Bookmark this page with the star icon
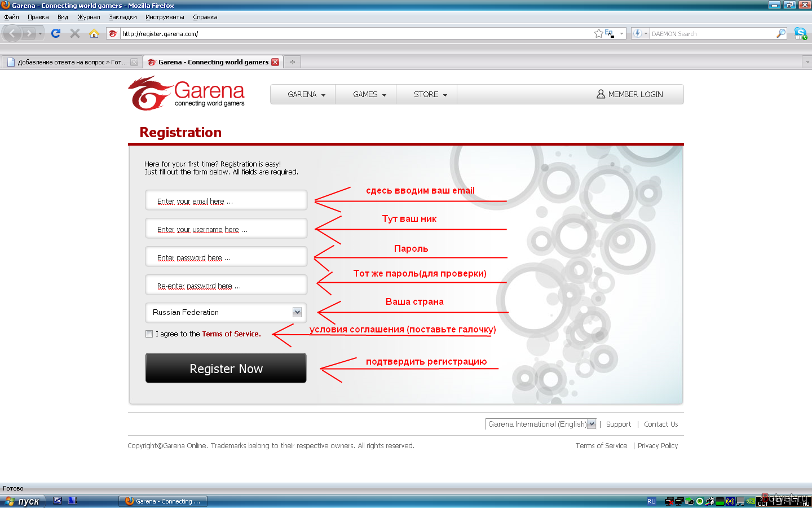The height and width of the screenshot is (508, 812). (598, 33)
